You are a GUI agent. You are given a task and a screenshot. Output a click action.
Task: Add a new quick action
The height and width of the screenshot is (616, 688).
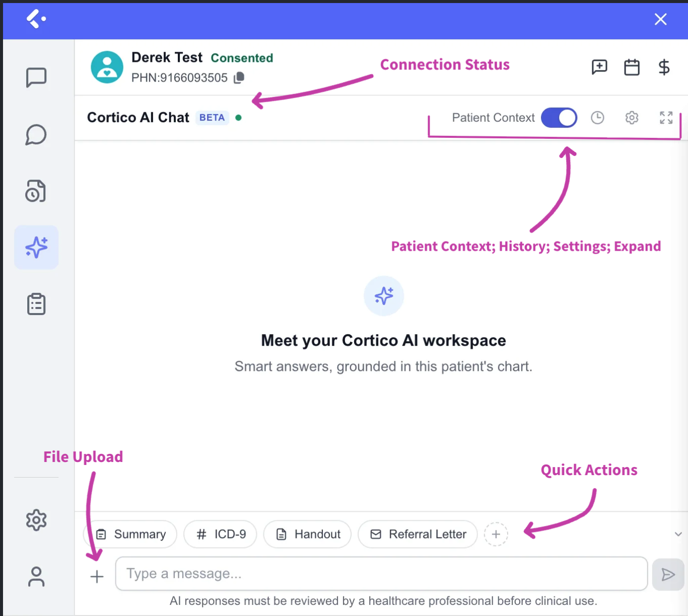[496, 534]
